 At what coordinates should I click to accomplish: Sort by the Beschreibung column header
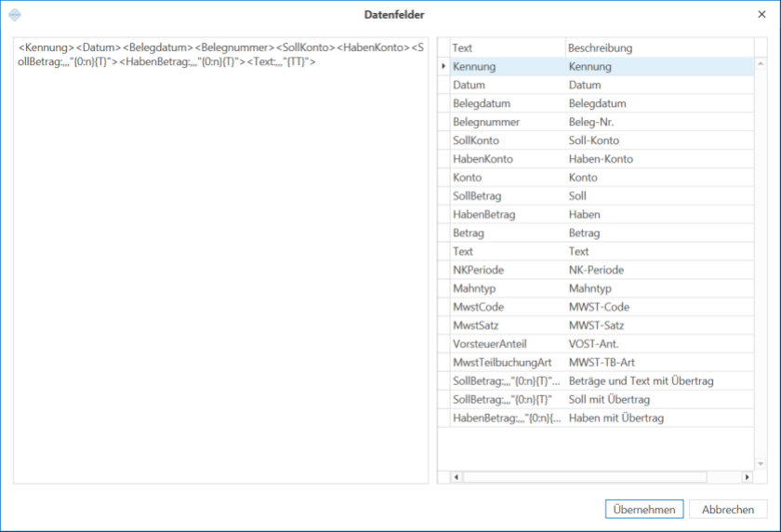[x=660, y=47]
